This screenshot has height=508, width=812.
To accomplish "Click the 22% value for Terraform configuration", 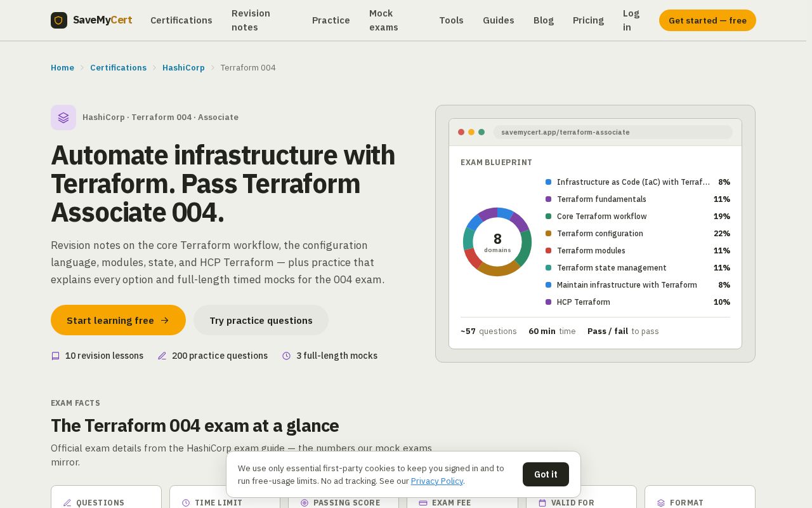I will coord(722,234).
